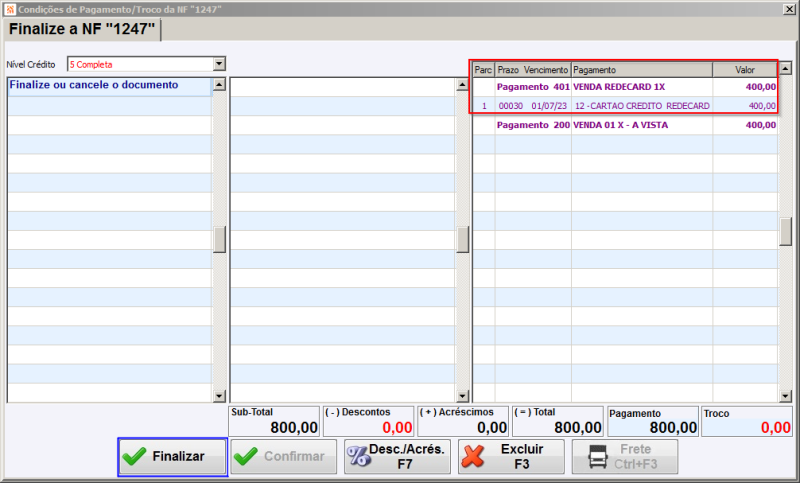Click the Total 800,00 field

[x=558, y=421]
